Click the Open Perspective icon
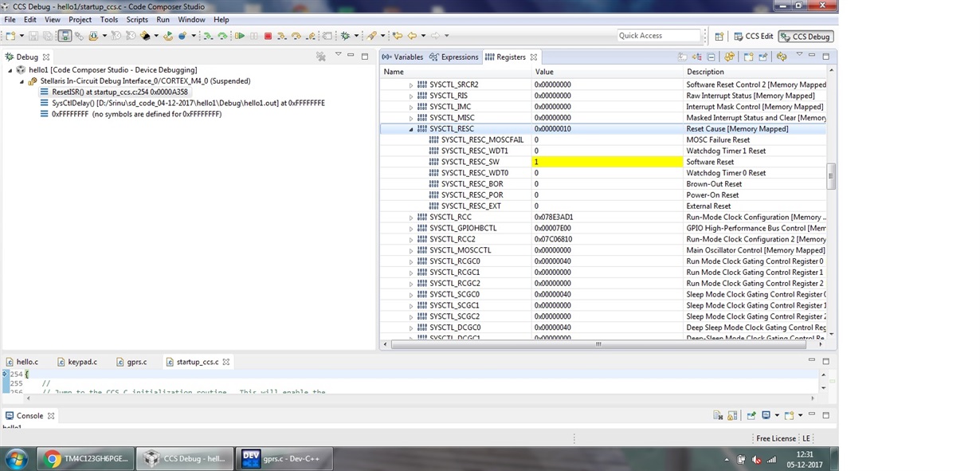Image resolution: width=980 pixels, height=471 pixels. [x=719, y=36]
